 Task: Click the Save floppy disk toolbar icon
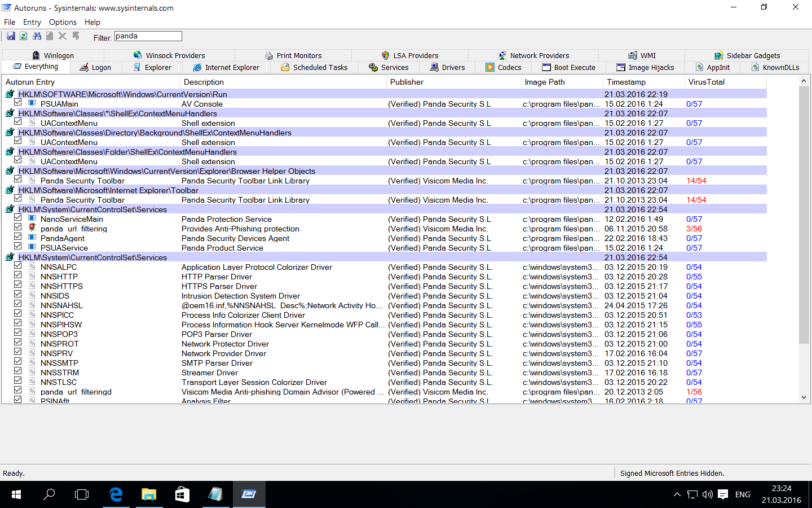tap(11, 36)
